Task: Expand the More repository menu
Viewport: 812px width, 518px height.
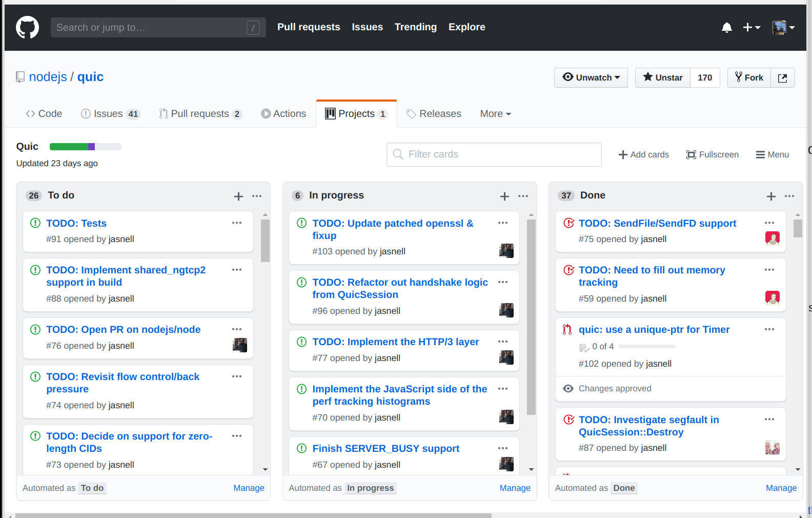Action: click(496, 114)
